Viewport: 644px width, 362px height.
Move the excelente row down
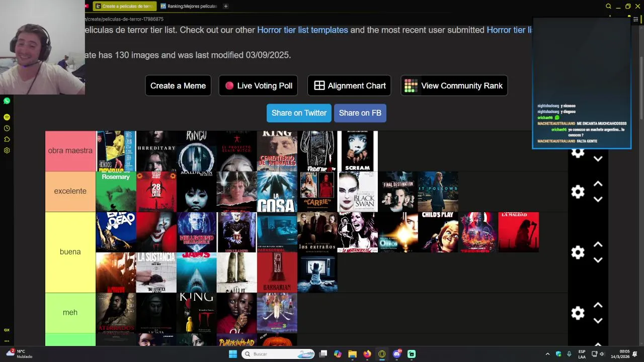pos(598,199)
